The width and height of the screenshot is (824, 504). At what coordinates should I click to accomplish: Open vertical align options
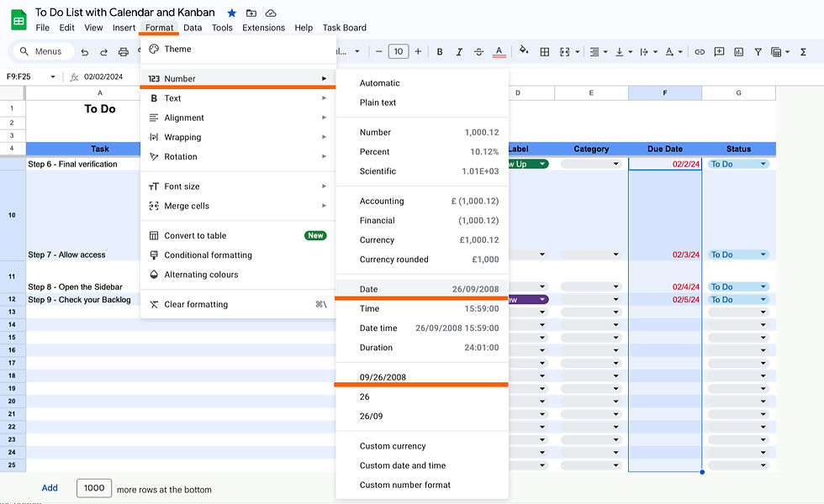tap(623, 51)
